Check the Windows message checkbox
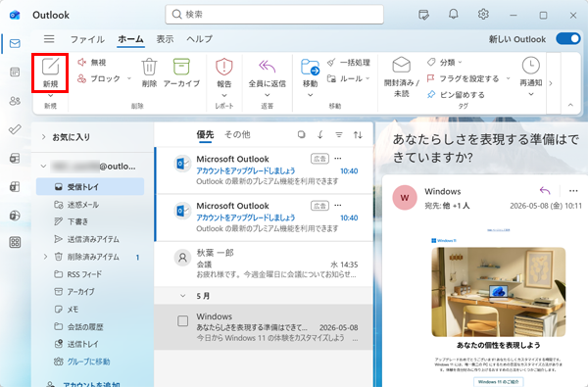 (x=183, y=321)
